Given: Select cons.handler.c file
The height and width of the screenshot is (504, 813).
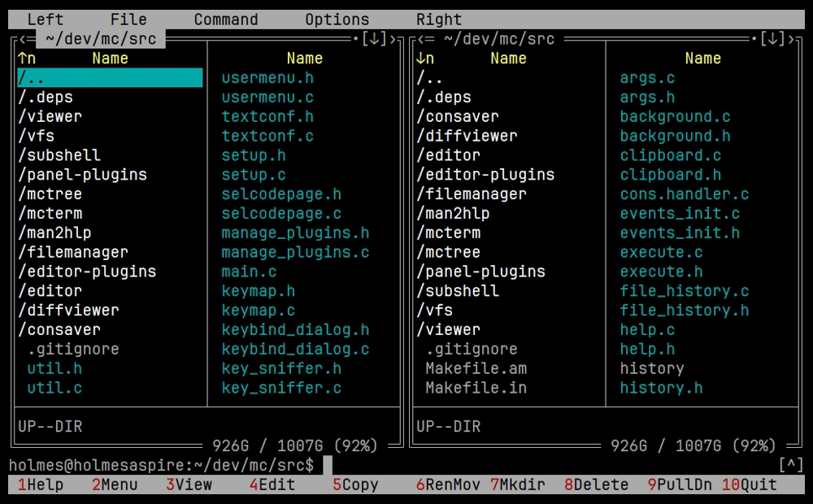Looking at the screenshot, I should (x=685, y=194).
